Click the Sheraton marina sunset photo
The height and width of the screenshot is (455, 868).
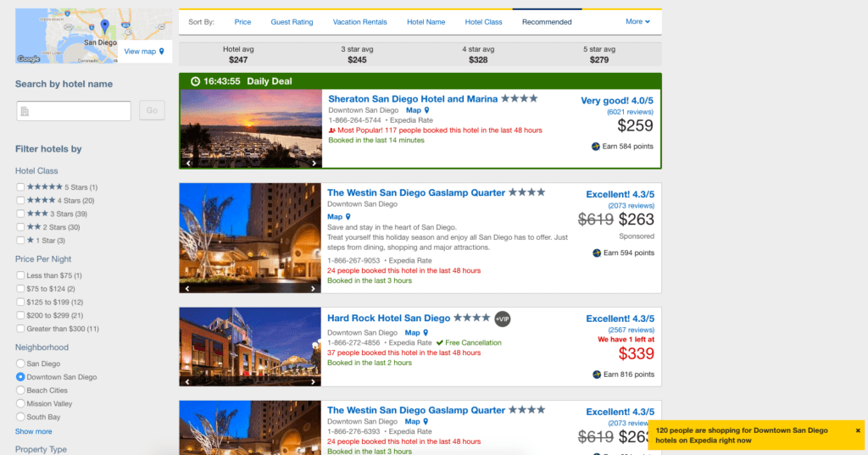click(x=251, y=129)
